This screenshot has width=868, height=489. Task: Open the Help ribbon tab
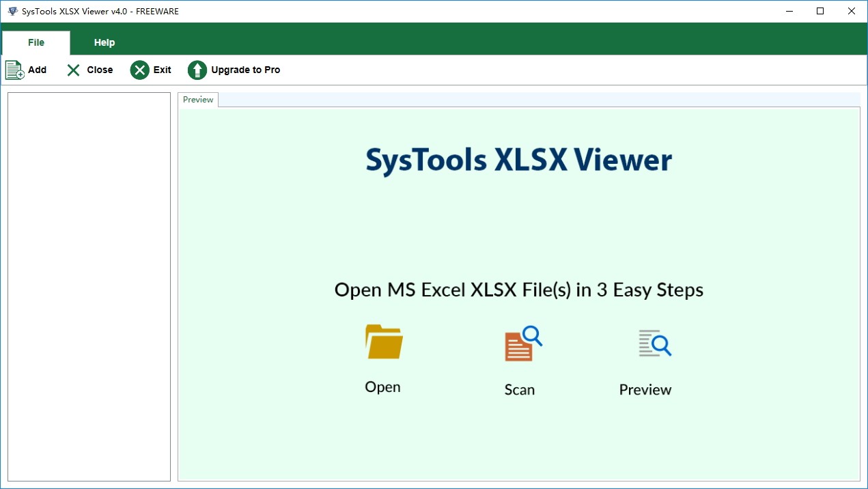104,42
